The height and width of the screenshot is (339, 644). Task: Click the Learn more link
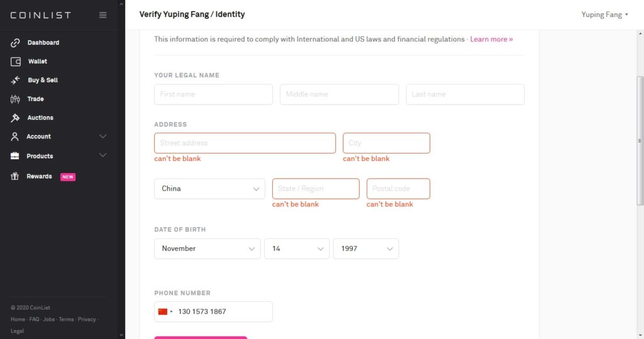pyautogui.click(x=491, y=40)
